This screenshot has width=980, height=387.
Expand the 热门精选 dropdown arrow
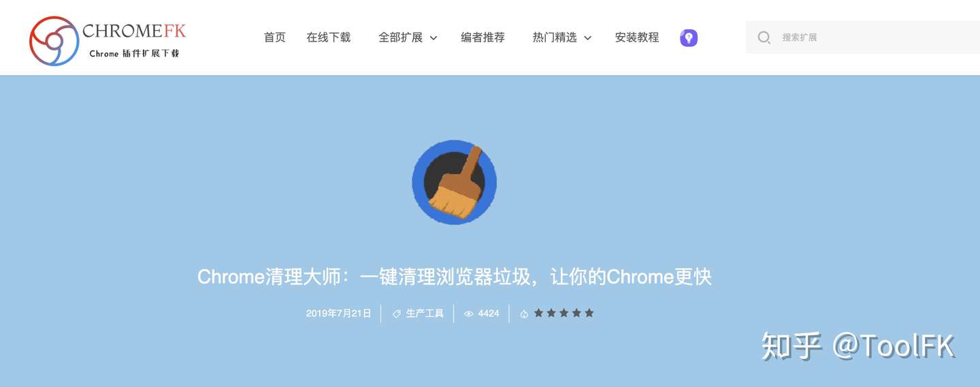point(588,38)
